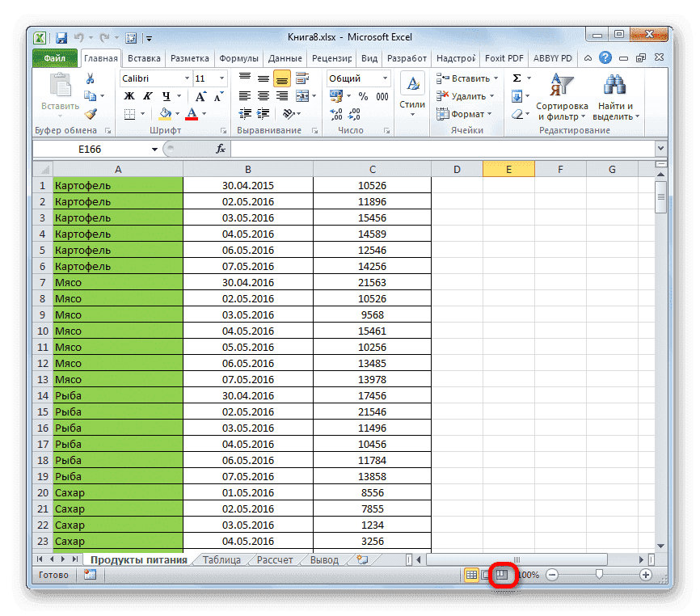Toggle middle vertical alignment button

click(264, 78)
